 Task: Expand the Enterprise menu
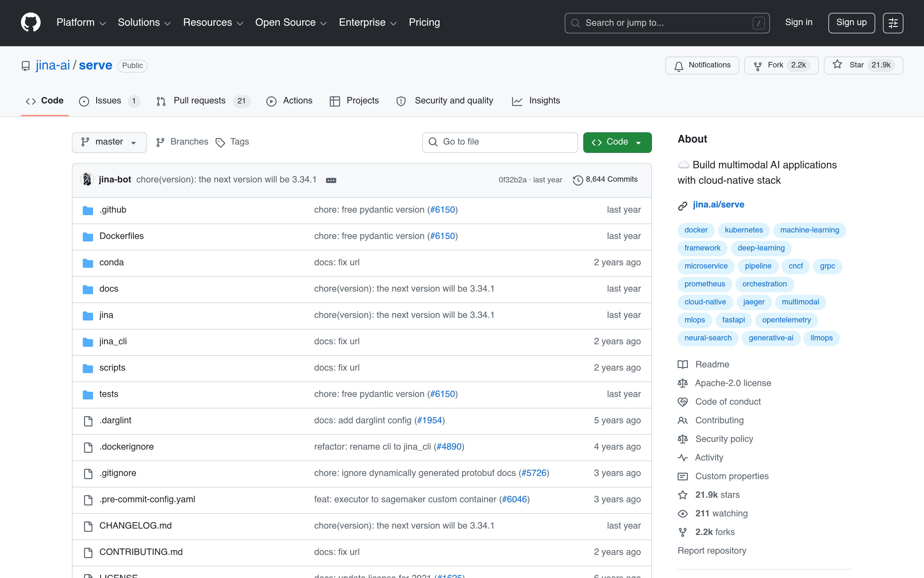368,22
